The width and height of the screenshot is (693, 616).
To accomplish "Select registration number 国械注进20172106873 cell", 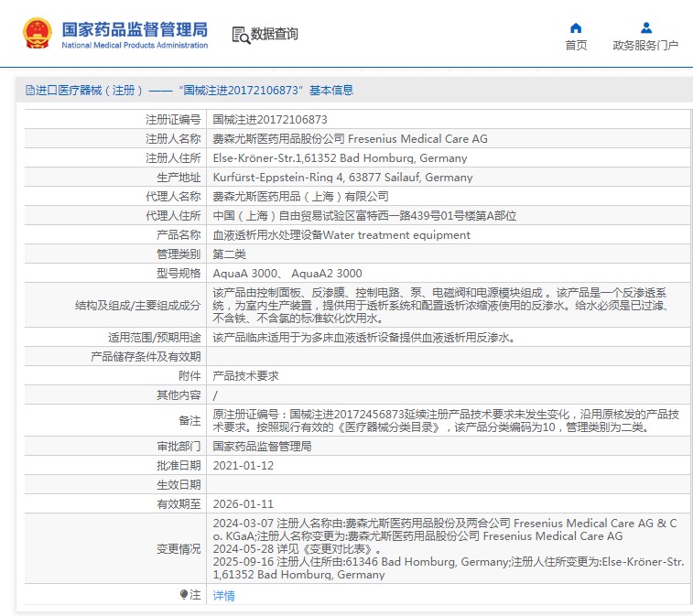I will [x=270, y=120].
